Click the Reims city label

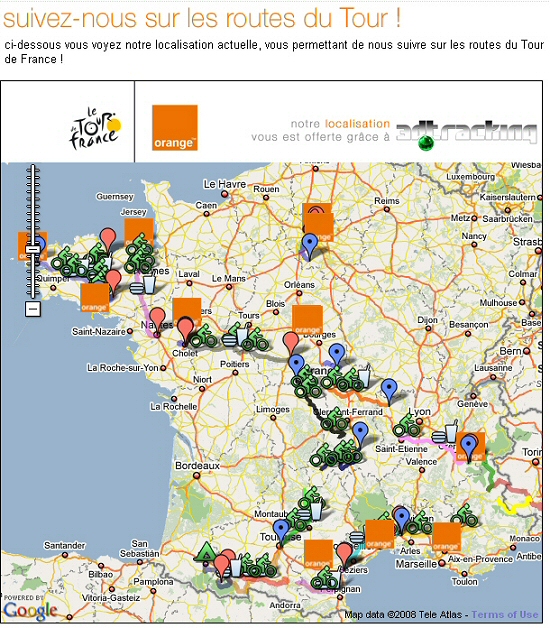387,201
